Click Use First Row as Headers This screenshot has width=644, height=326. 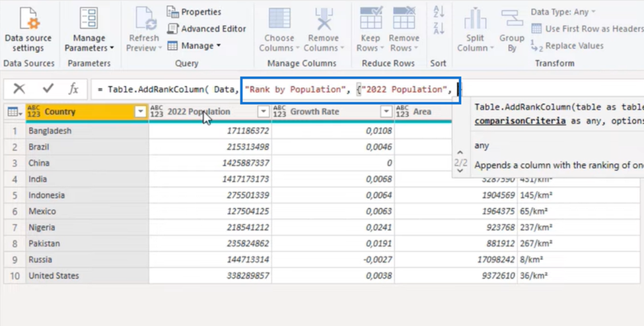[x=587, y=29]
